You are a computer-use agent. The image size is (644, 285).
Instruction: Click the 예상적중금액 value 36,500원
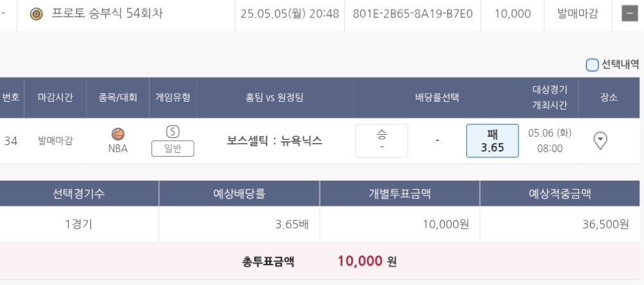[604, 224]
